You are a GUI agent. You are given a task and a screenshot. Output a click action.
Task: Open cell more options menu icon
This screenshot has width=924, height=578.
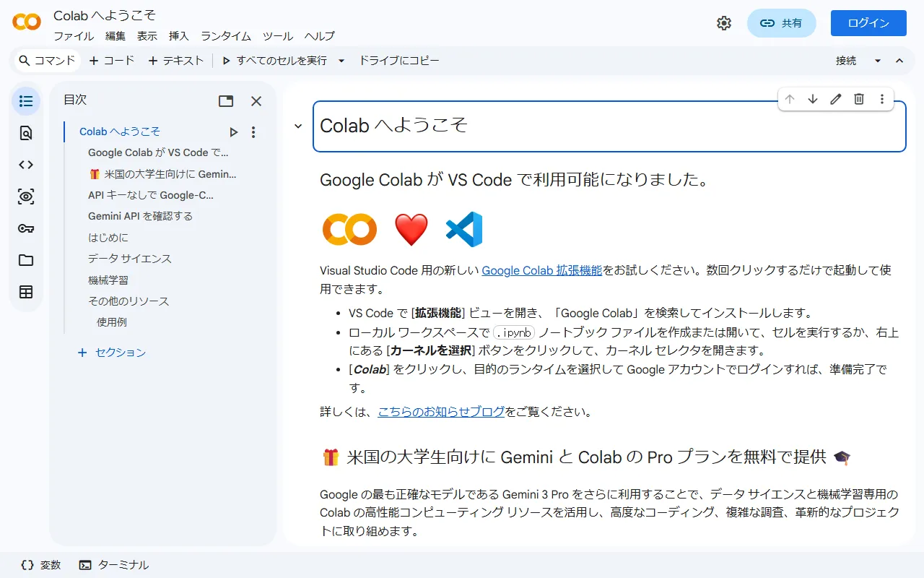[x=882, y=99]
